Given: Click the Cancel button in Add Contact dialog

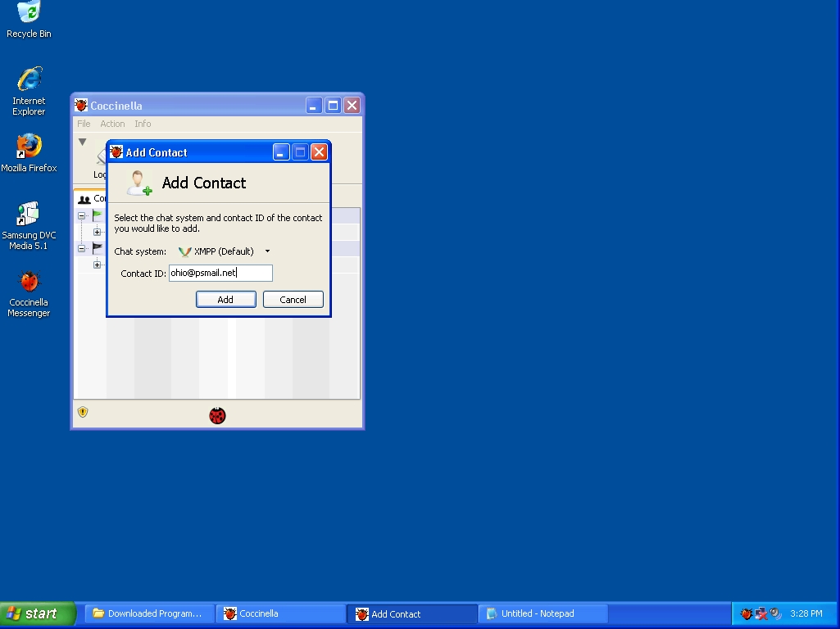Looking at the screenshot, I should [x=293, y=299].
